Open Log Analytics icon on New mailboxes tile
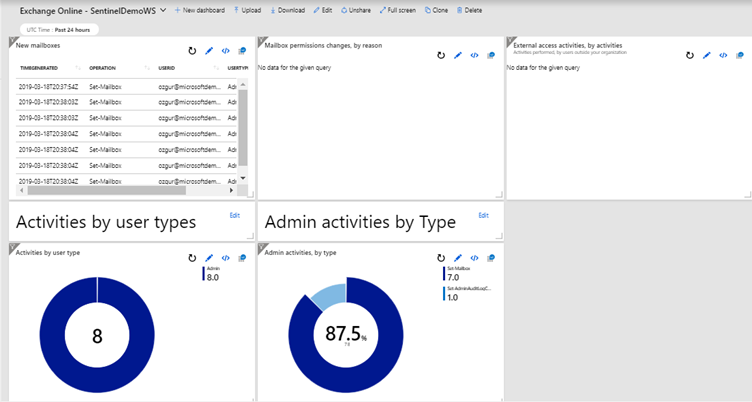Image resolution: width=752 pixels, height=402 pixels. click(242, 51)
